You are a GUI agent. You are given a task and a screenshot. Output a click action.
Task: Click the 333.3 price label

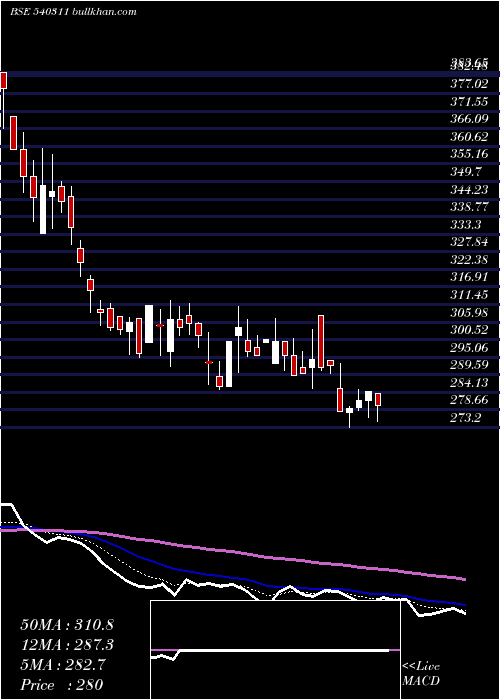pos(466,224)
